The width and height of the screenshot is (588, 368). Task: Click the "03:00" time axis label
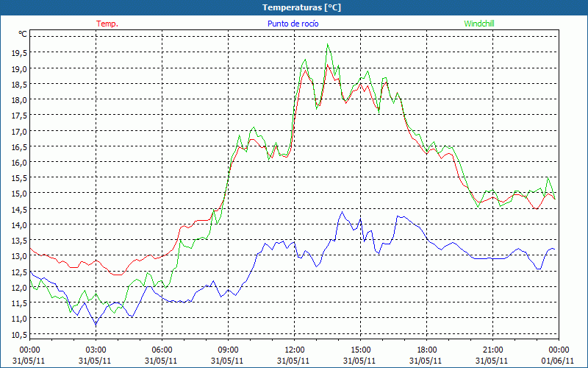96,350
